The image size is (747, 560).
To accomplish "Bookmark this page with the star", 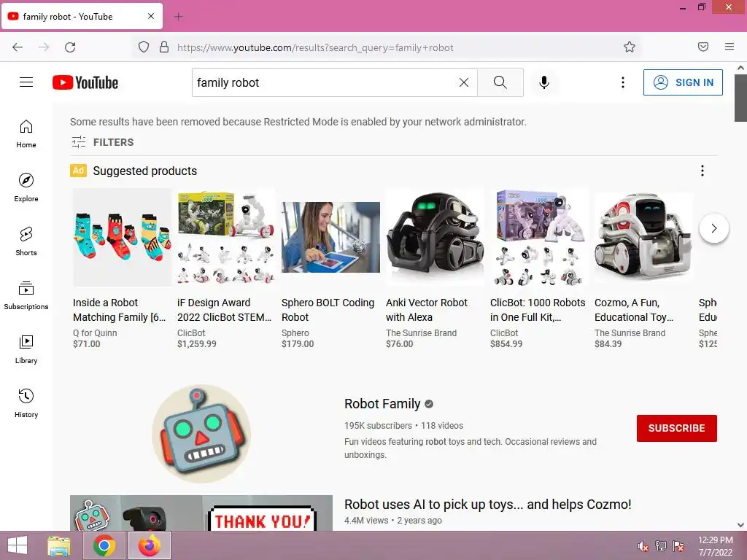I will (630, 47).
